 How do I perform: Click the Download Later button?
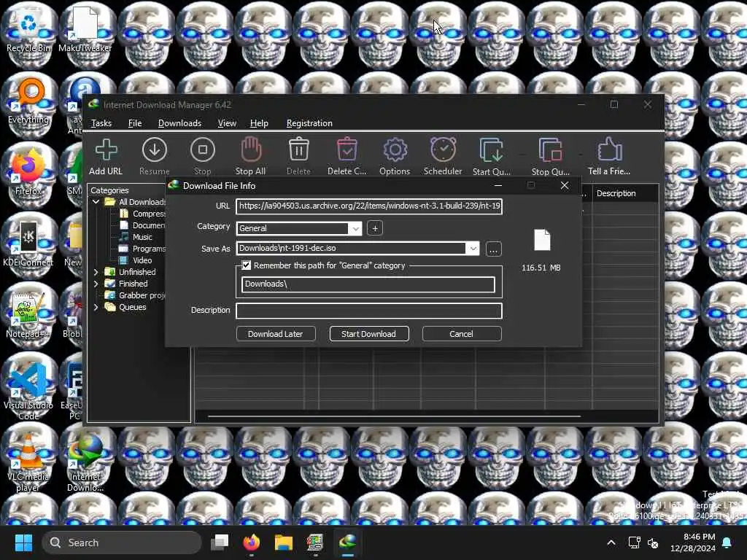coord(275,334)
